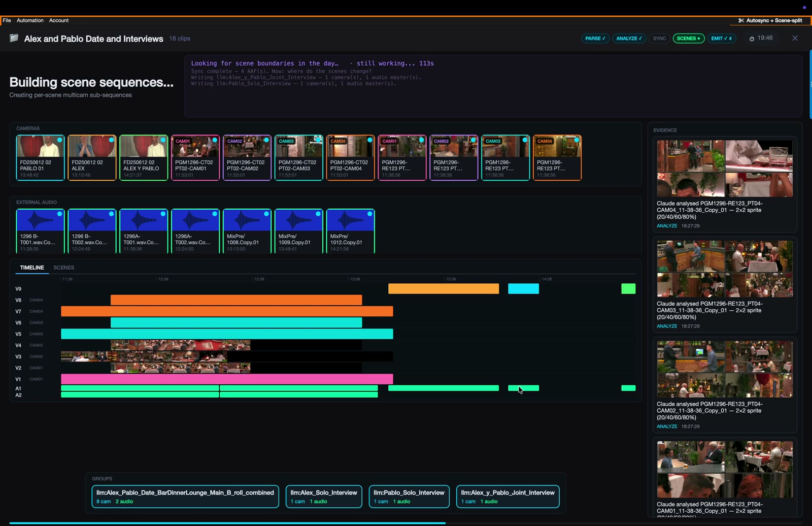Select the 1296A-T001.wav waveform audio card

click(x=144, y=231)
